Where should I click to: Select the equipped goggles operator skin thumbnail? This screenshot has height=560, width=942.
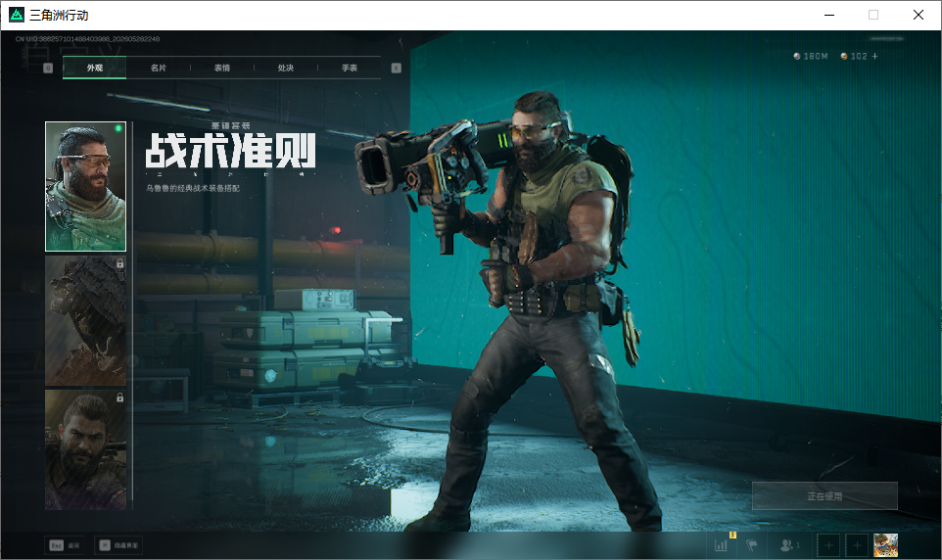(x=86, y=186)
